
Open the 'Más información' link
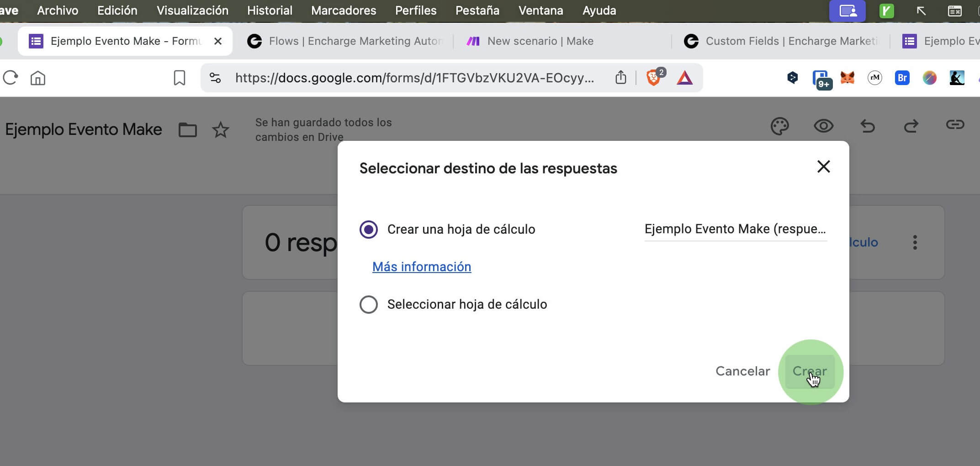[421, 267]
